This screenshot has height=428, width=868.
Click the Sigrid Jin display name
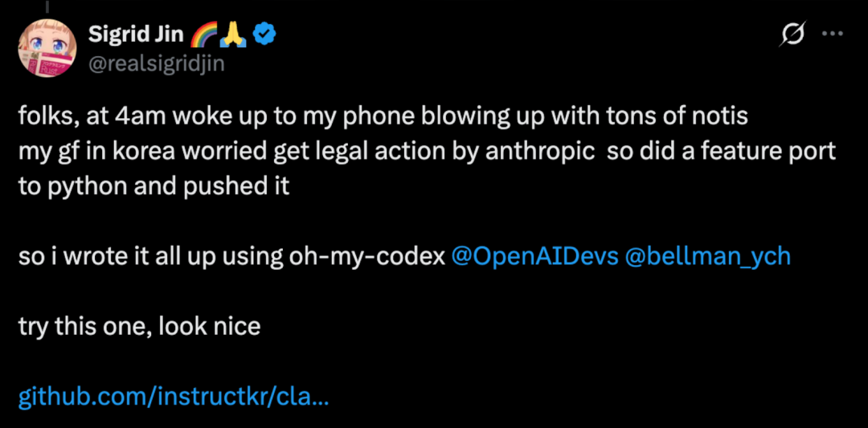pyautogui.click(x=134, y=34)
